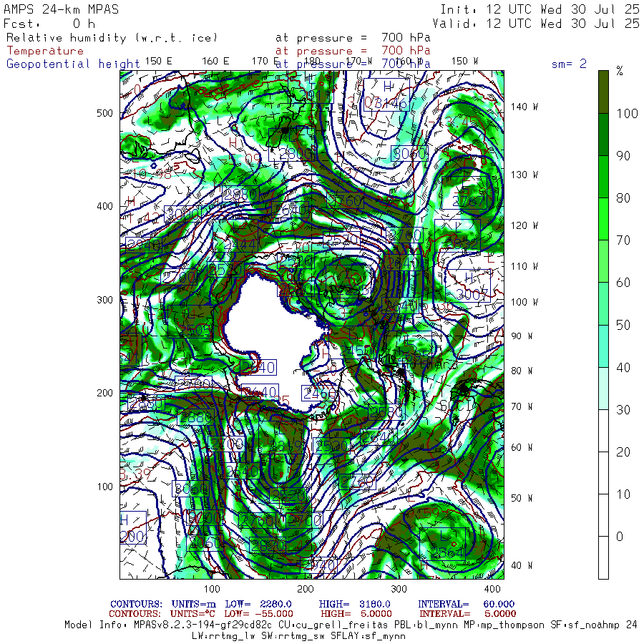This screenshot has width=644, height=644.
Task: Click the "INTERVAL= 5.0000" legend value
Action: tap(468, 614)
